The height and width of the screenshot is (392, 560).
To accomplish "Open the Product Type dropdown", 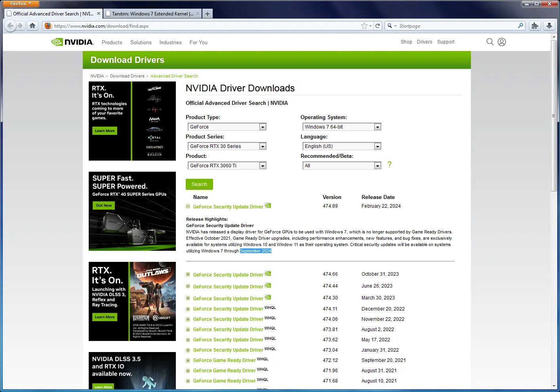I will [227, 127].
